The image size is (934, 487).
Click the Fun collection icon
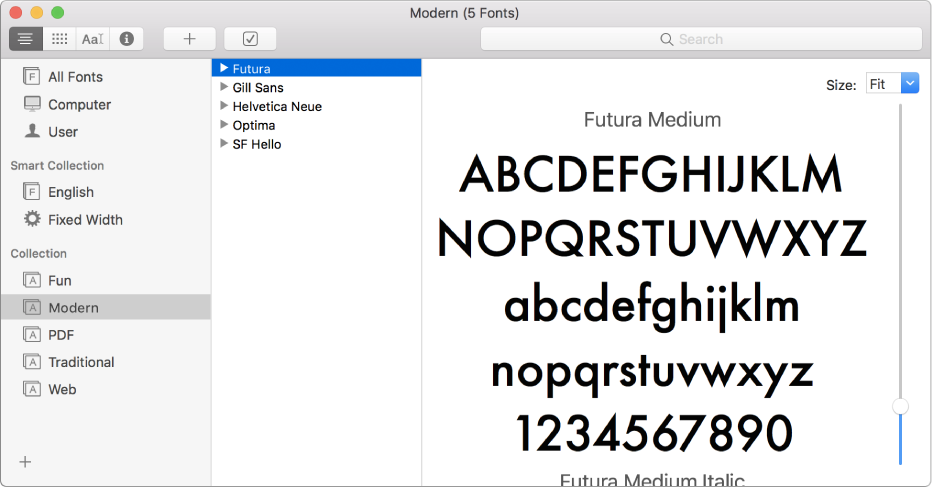[x=32, y=280]
